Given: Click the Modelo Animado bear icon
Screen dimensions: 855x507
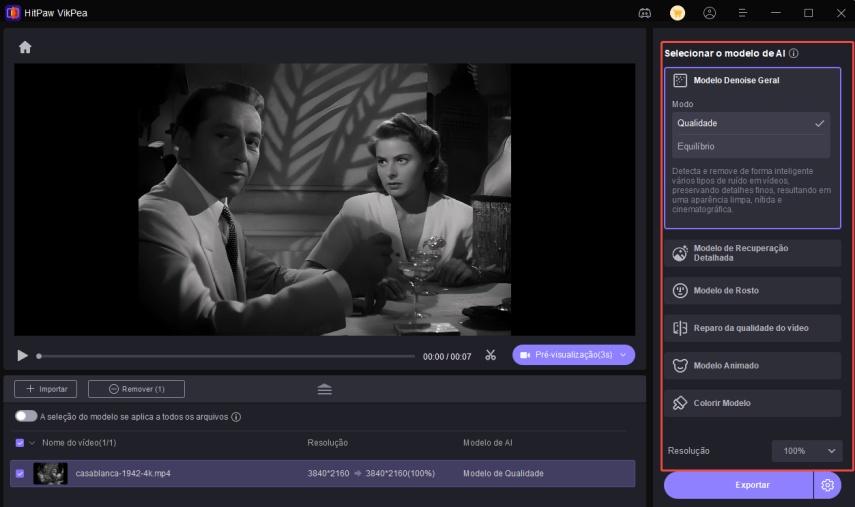Looking at the screenshot, I should (680, 365).
